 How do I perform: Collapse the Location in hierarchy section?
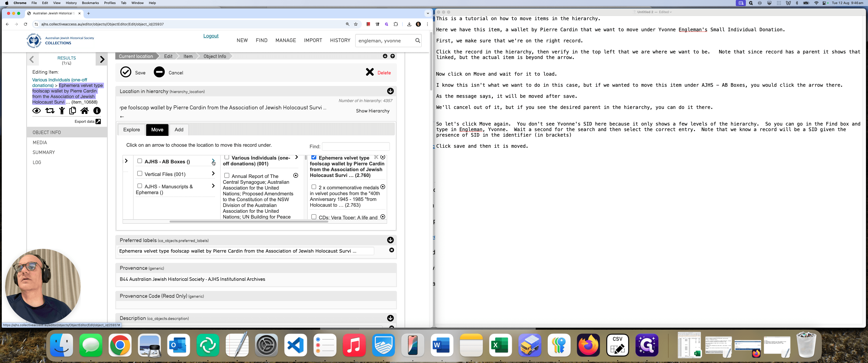pyautogui.click(x=390, y=91)
